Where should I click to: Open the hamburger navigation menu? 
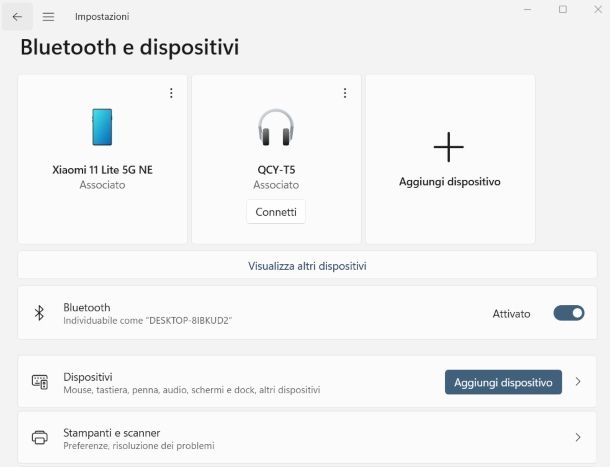(x=48, y=17)
